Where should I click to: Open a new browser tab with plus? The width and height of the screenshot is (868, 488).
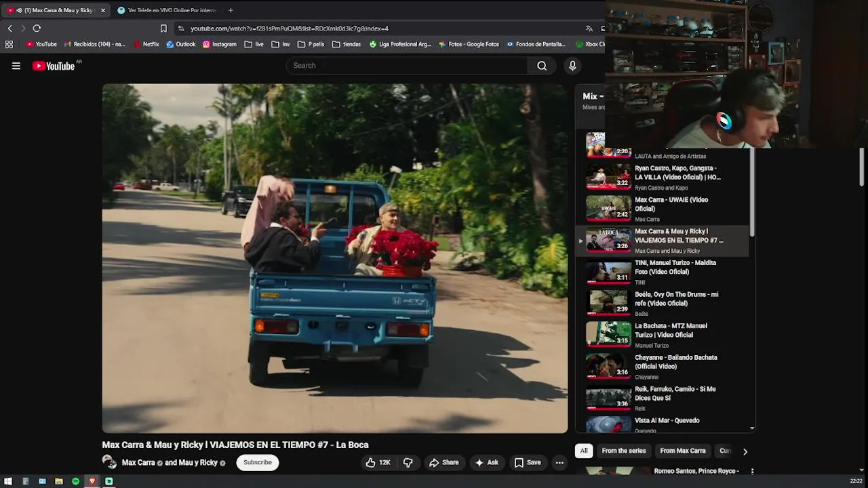[231, 10]
